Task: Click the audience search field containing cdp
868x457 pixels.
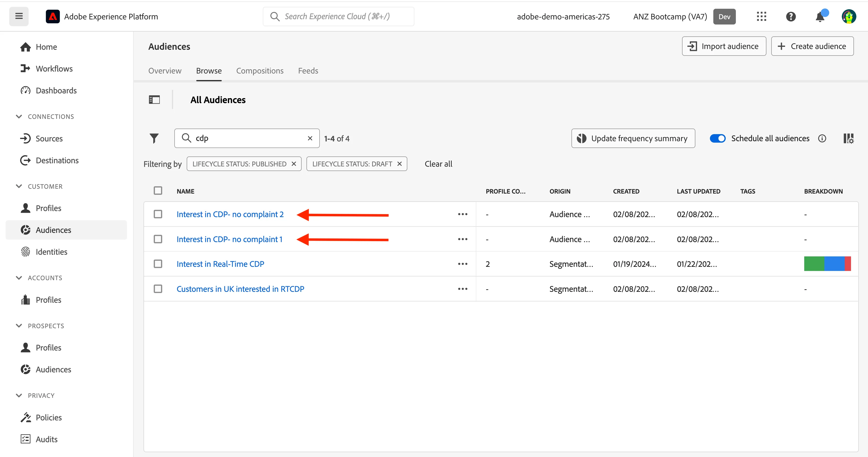Action: click(x=247, y=138)
